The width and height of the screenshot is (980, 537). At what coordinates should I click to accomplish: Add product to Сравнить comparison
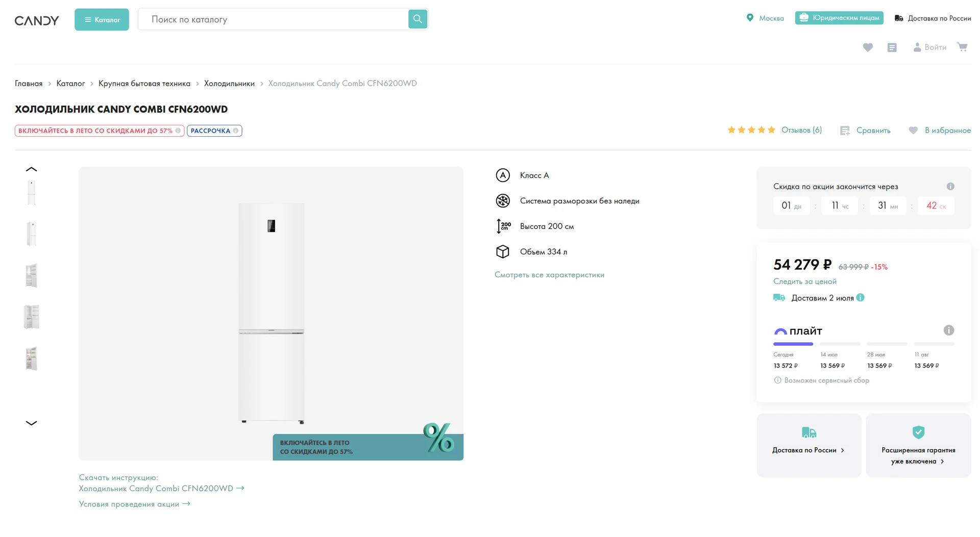865,131
